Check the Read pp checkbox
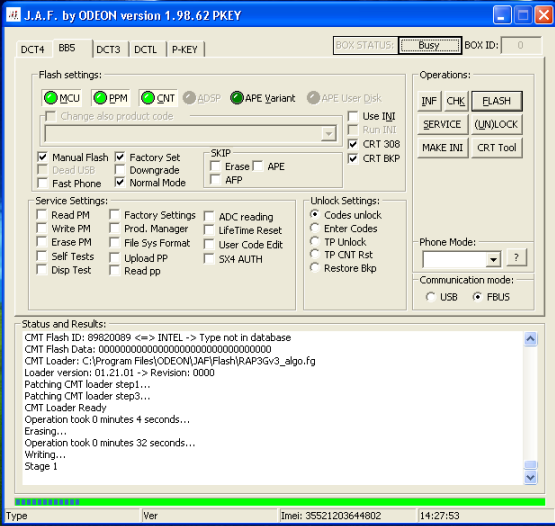Screen dimensions: 555x526 [114, 270]
